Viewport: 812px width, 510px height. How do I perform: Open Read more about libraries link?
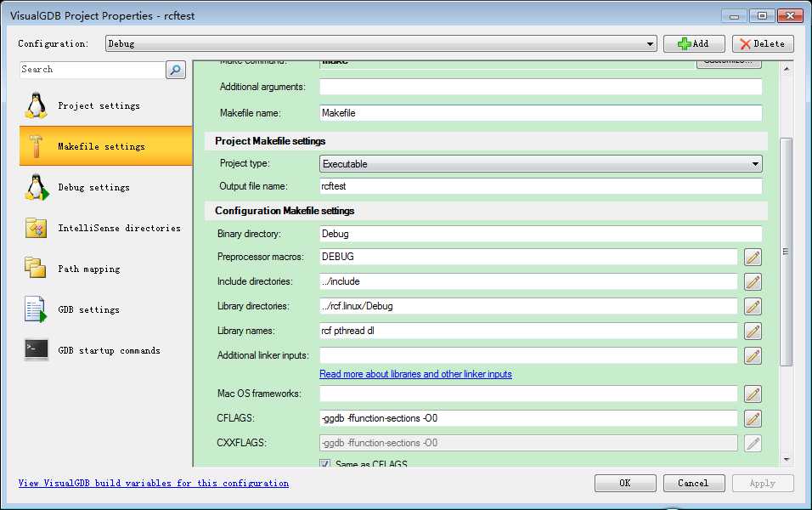point(415,374)
